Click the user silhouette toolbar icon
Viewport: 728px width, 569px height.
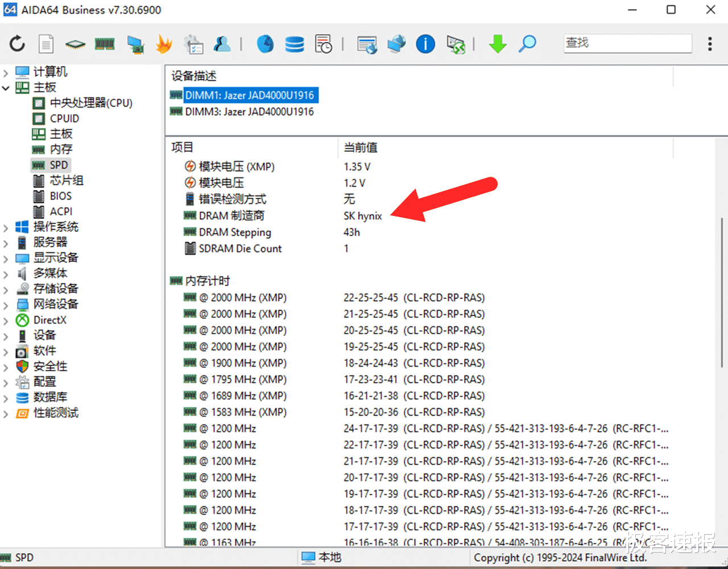(222, 44)
